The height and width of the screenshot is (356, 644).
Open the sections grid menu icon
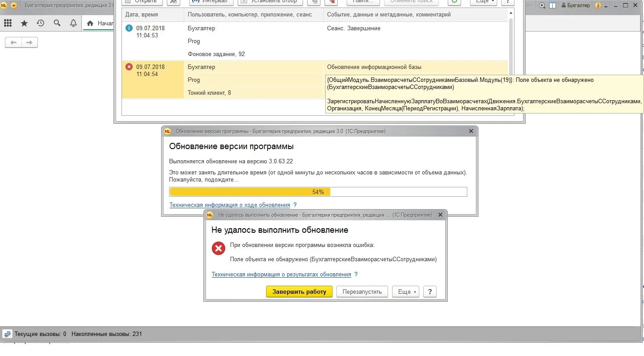[x=8, y=23]
